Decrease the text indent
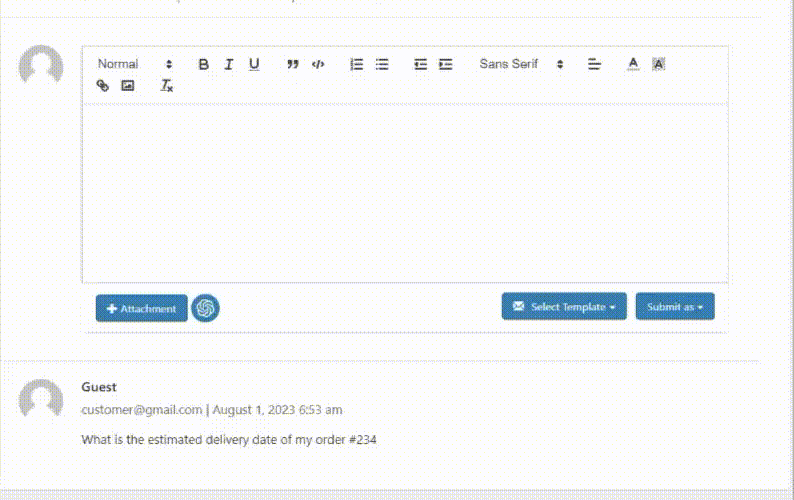 (x=420, y=64)
